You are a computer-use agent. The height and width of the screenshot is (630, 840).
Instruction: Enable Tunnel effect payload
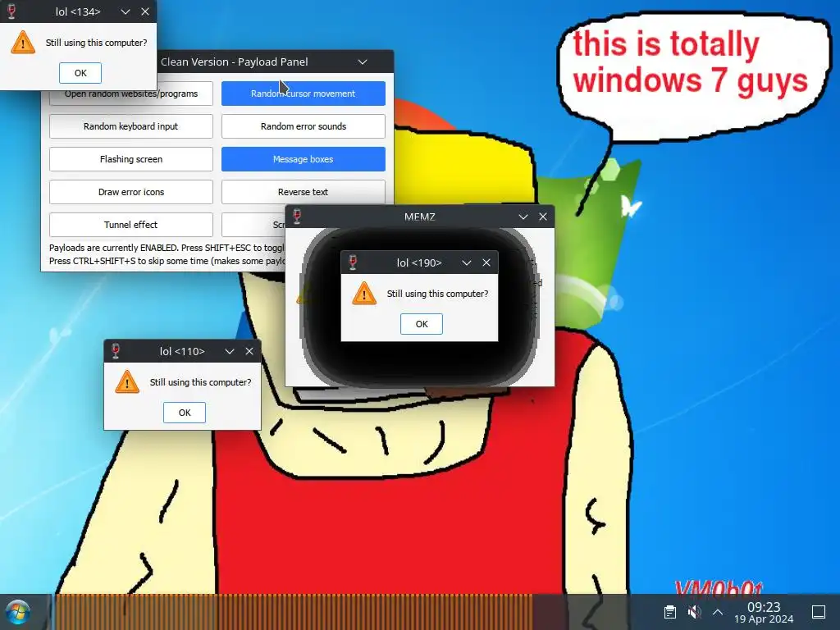pos(130,225)
